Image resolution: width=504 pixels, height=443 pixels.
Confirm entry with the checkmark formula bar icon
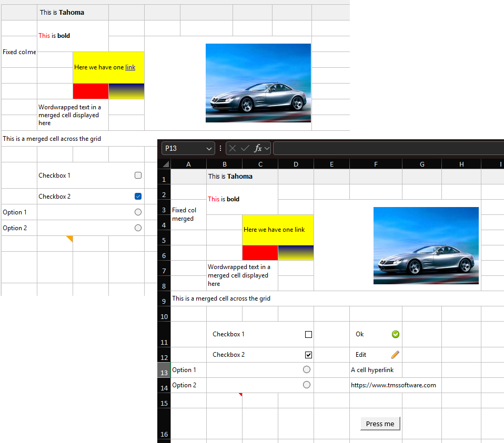pos(244,148)
